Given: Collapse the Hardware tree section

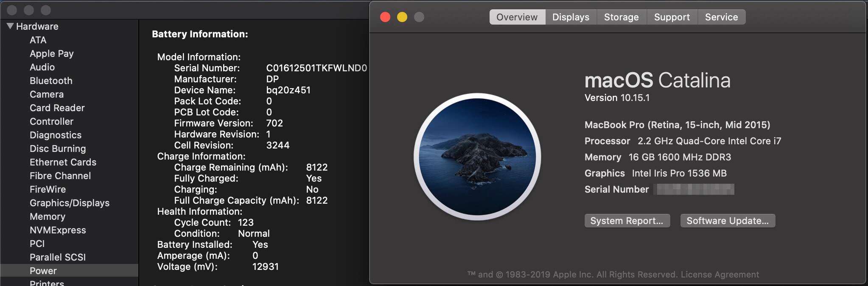Looking at the screenshot, I should pyautogui.click(x=10, y=26).
